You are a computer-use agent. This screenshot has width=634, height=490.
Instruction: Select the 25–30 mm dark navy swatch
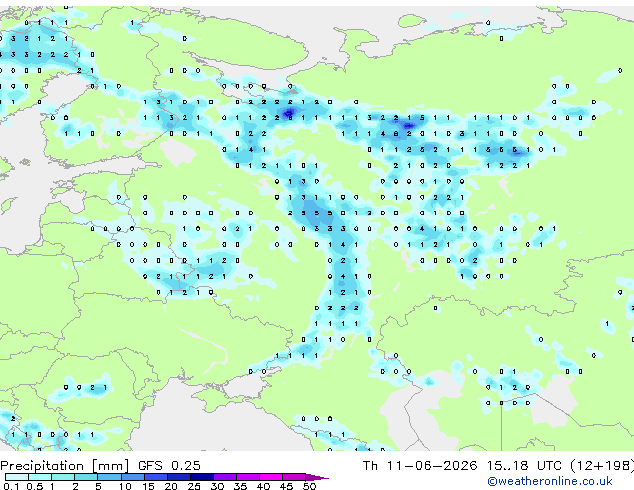click(202, 477)
